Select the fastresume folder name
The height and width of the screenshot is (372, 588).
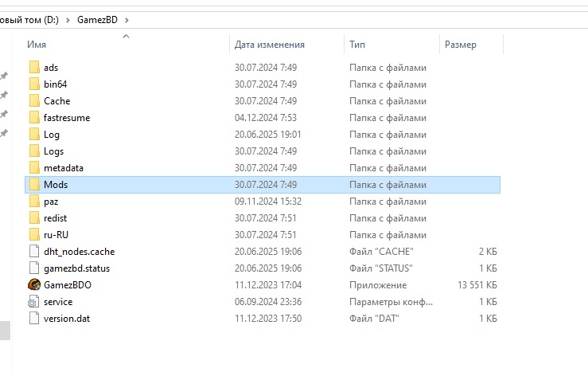(x=67, y=118)
